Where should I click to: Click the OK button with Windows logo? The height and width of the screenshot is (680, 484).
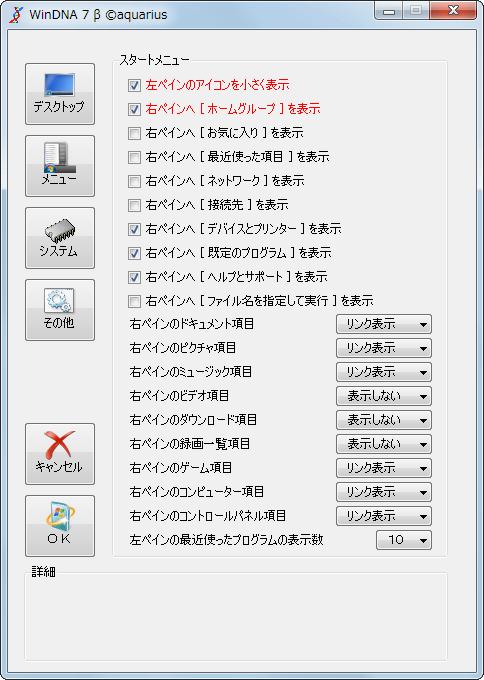click(x=60, y=526)
